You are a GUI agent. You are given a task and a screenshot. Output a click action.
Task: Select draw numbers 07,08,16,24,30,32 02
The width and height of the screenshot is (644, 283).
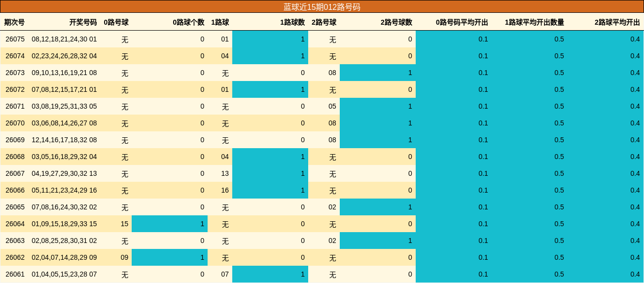pyautogui.click(x=64, y=207)
